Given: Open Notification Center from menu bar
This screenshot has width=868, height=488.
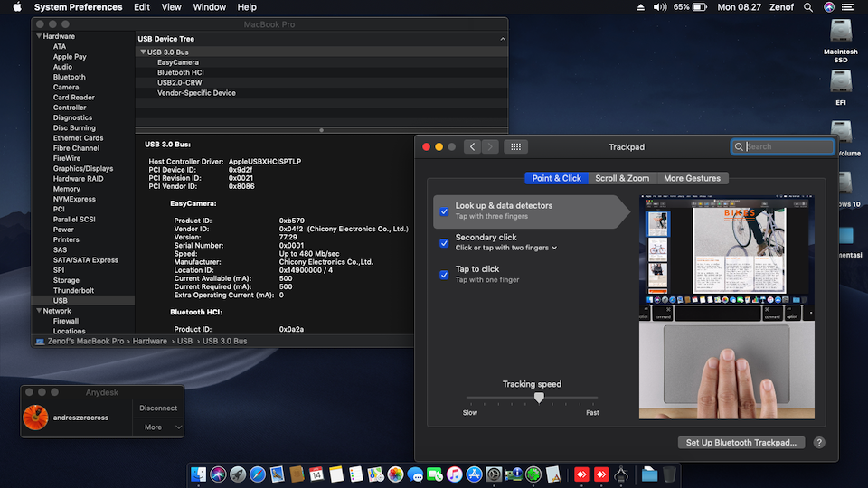Looking at the screenshot, I should click(847, 7).
